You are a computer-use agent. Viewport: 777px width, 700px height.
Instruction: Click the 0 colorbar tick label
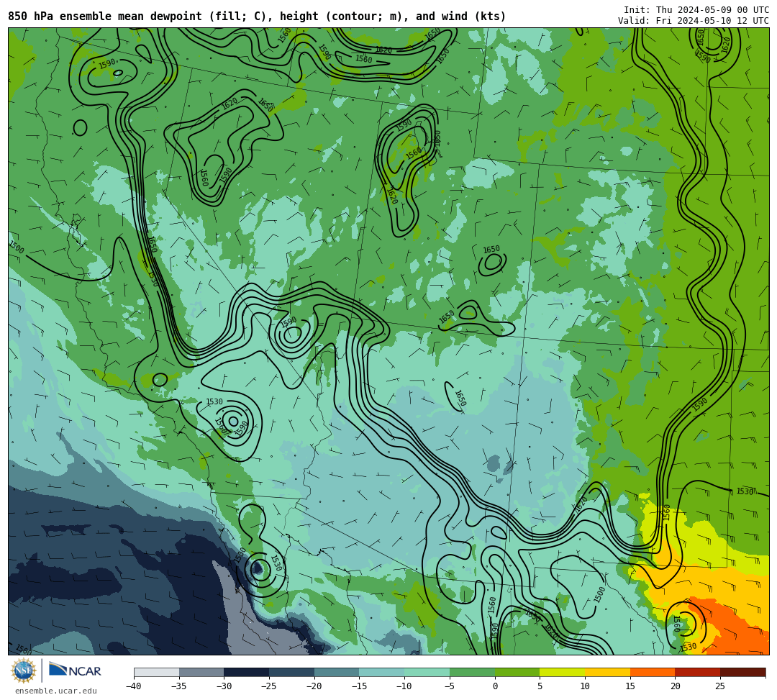pyautogui.click(x=494, y=686)
